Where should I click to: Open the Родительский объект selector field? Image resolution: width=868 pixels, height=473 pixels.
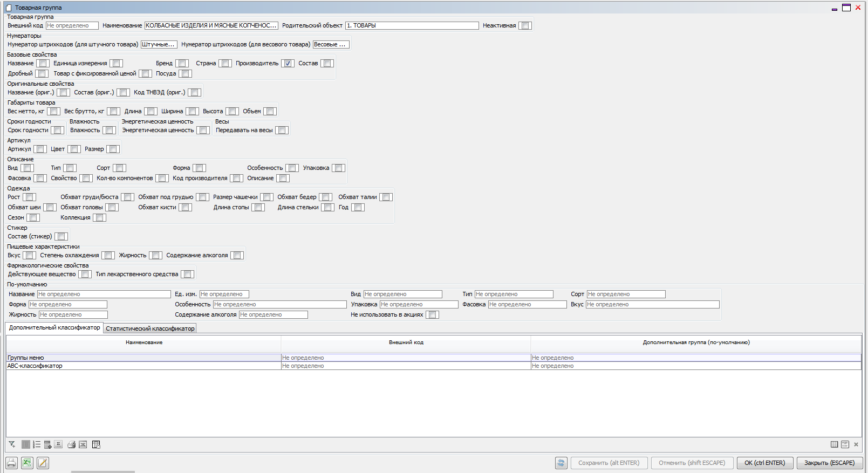point(412,25)
